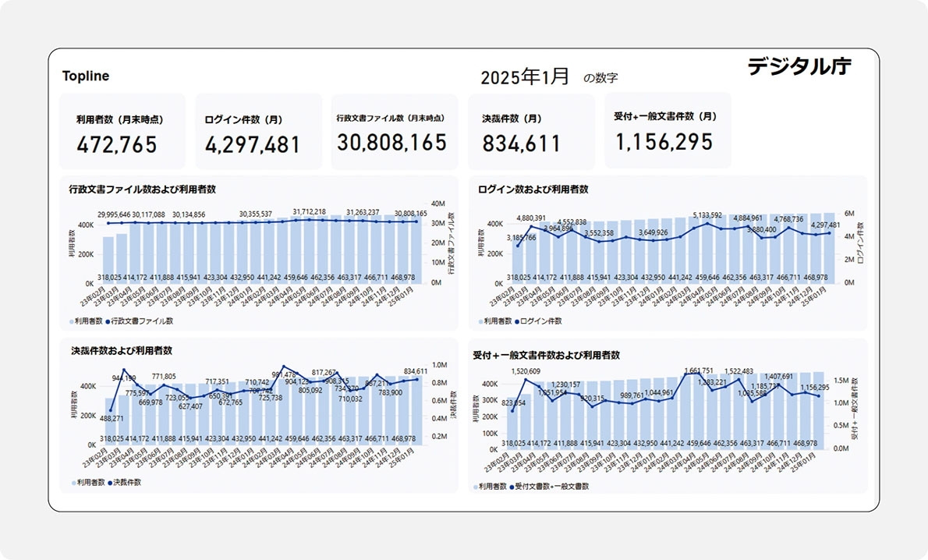Select the 決裁件数および利用者数 chart title
928x560 pixels.
[121, 351]
